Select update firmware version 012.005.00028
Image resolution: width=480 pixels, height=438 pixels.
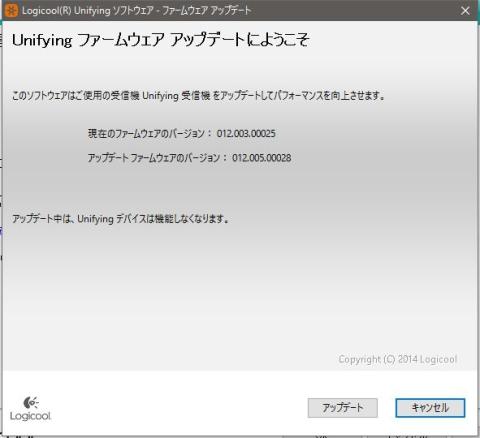click(x=262, y=158)
